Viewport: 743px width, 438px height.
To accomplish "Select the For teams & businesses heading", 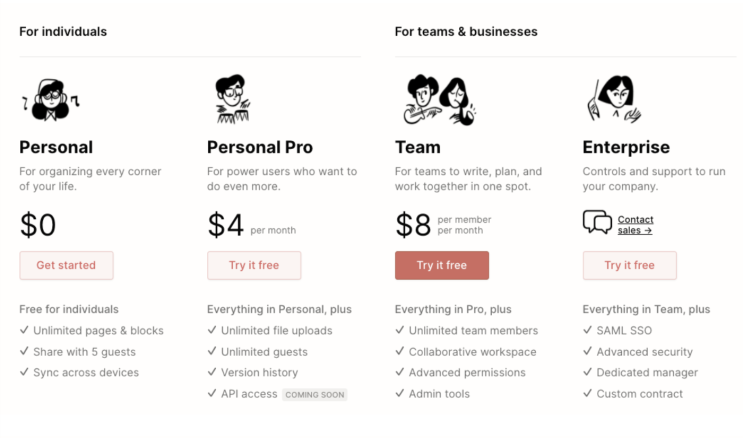I will pyautogui.click(x=466, y=32).
